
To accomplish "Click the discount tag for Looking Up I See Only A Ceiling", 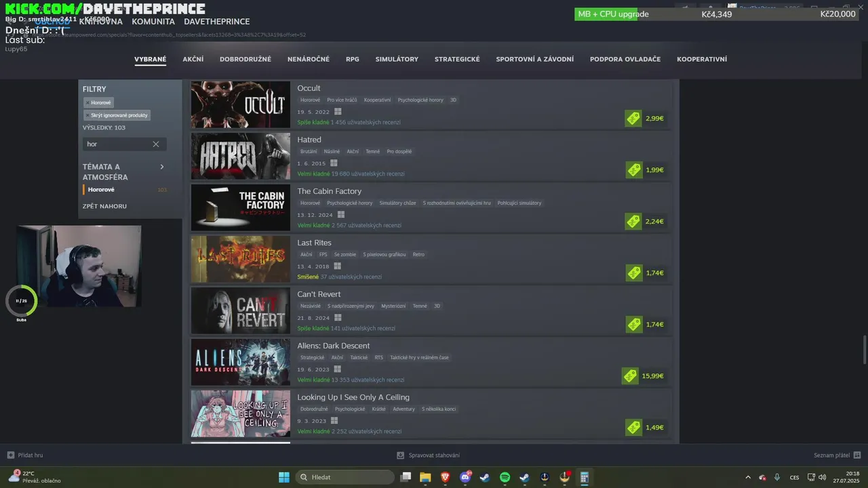I will [x=633, y=428].
